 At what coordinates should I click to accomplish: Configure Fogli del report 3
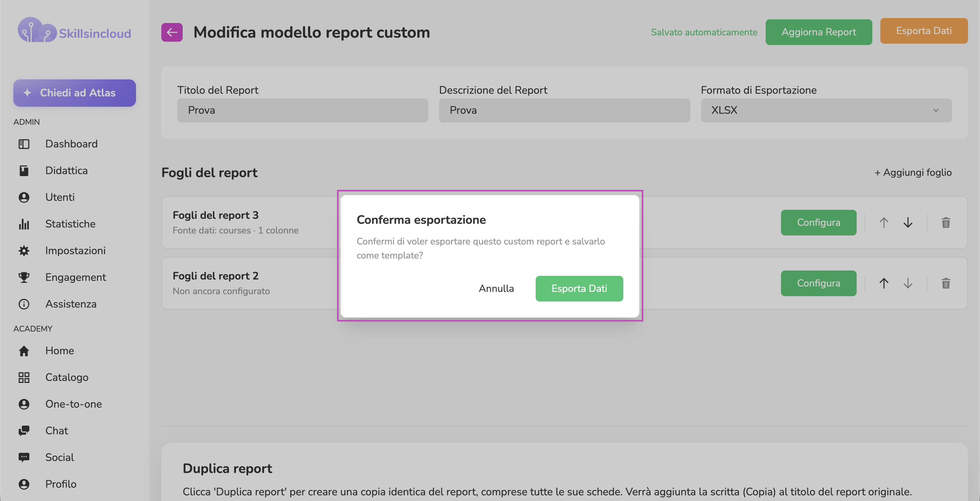(x=818, y=222)
